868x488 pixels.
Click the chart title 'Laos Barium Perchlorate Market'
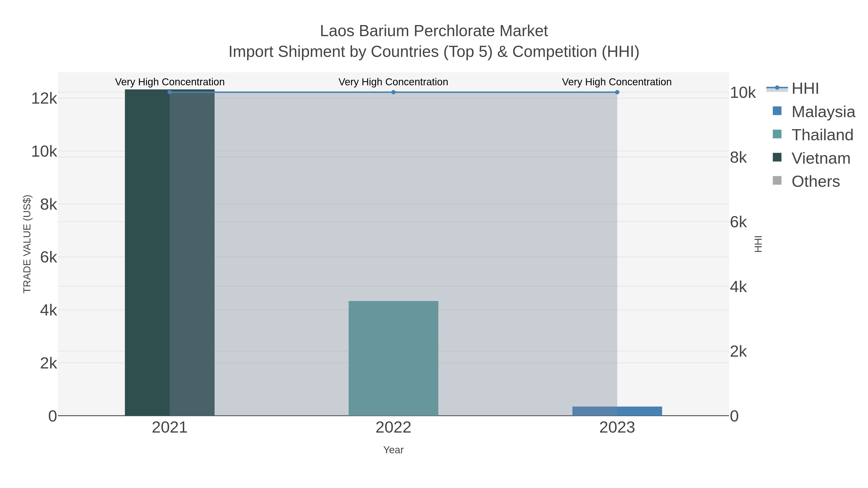tap(434, 31)
